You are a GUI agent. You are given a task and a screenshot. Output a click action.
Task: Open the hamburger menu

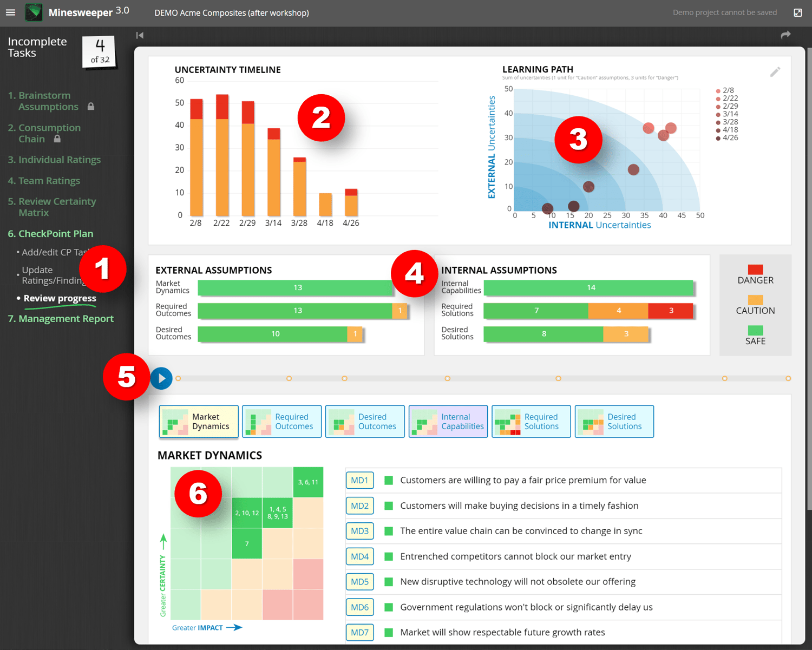tap(10, 12)
